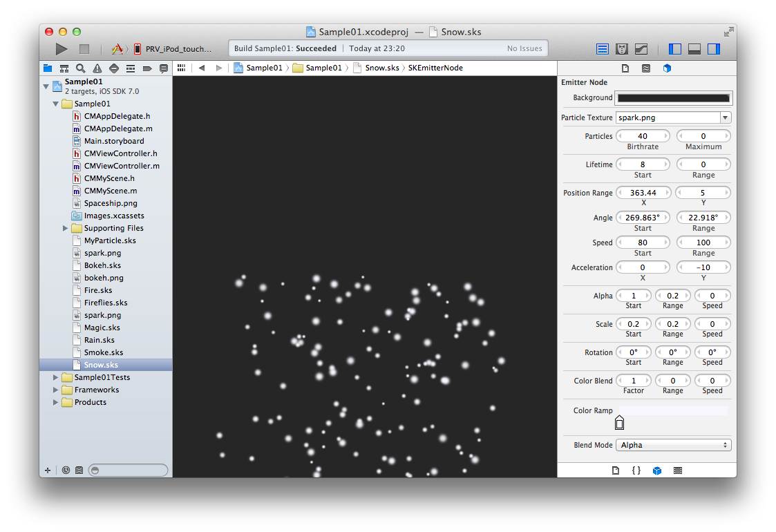The height and width of the screenshot is (532, 776).
Task: Show the Media library
Action: point(678,471)
